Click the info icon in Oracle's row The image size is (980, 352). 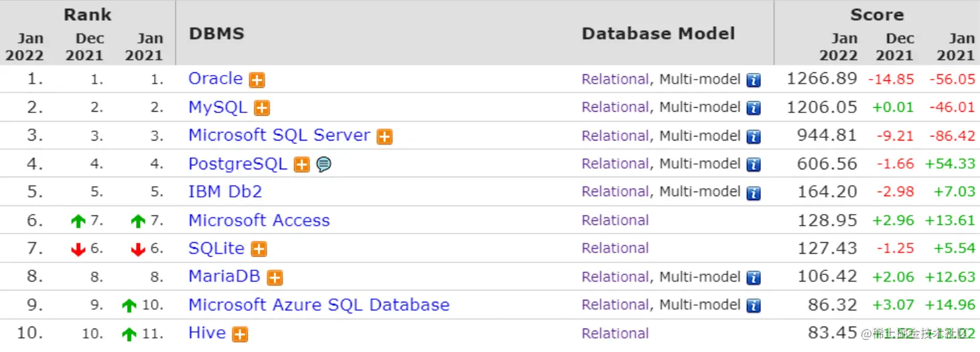pos(754,80)
